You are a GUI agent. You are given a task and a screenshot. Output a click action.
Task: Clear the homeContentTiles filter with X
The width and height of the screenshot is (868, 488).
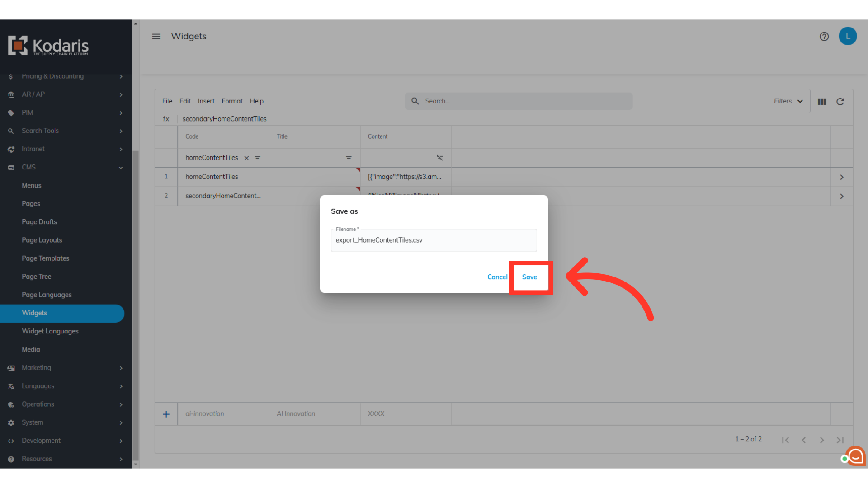click(x=246, y=158)
